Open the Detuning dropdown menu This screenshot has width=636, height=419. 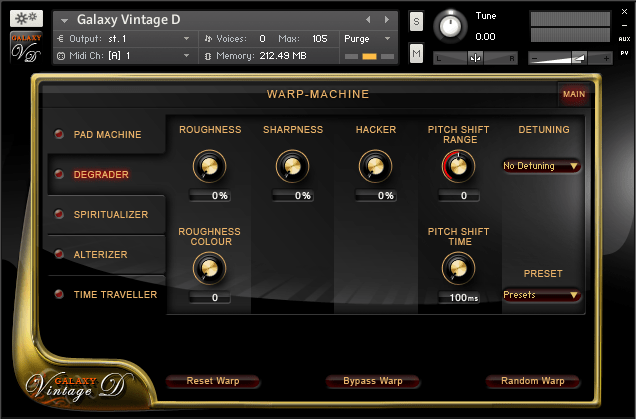click(x=542, y=166)
